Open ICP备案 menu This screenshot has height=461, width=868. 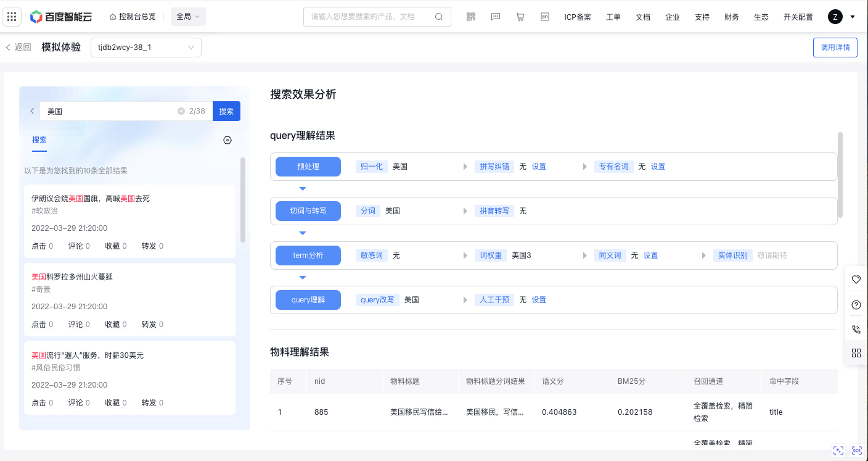[x=578, y=17]
